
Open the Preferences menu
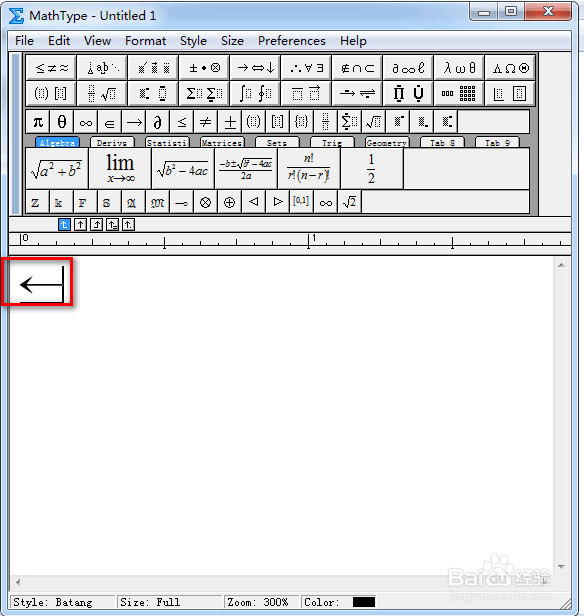292,41
